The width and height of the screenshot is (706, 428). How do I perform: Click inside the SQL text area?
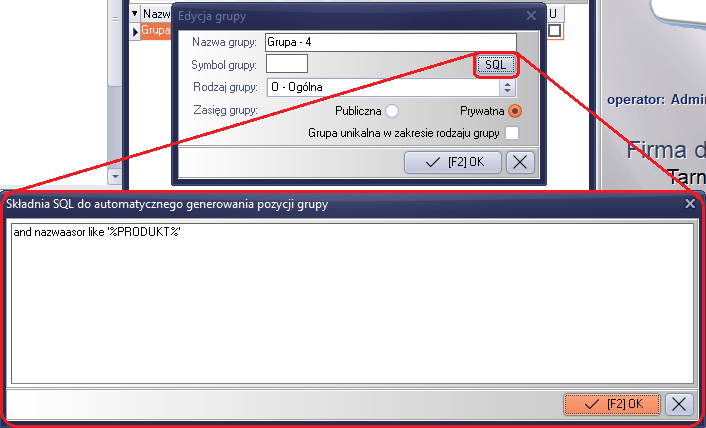[352, 304]
